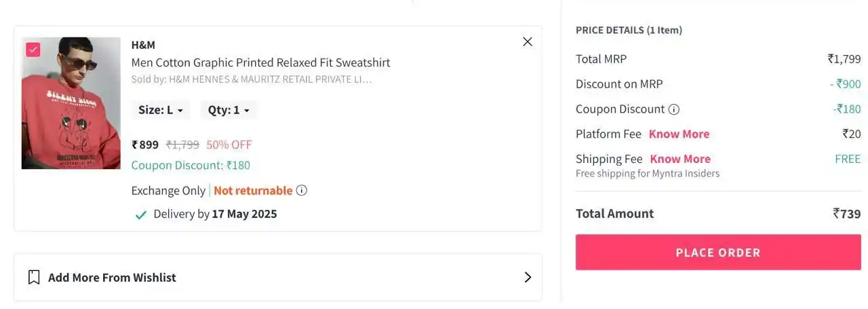Click the green Coupon Discount ₹180 item text
The width and height of the screenshot is (868, 309).
pyautogui.click(x=191, y=165)
